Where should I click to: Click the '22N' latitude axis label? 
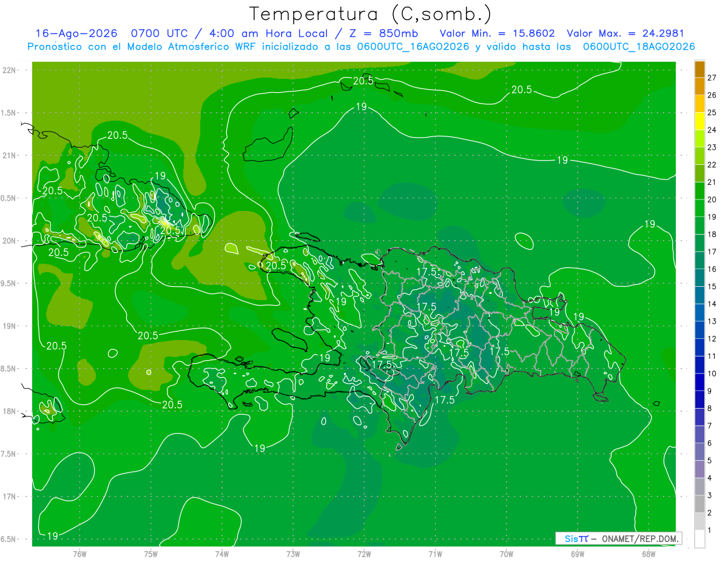[x=9, y=70]
